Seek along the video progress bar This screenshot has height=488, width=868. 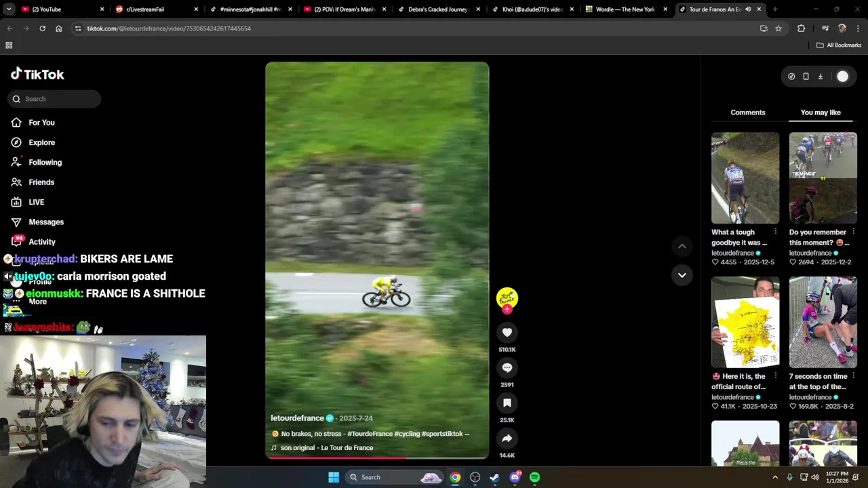pyautogui.click(x=377, y=458)
